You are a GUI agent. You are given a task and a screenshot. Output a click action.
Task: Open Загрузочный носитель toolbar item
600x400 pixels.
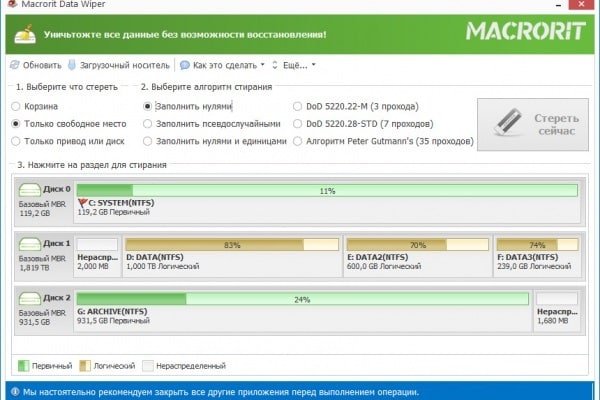[119, 65]
